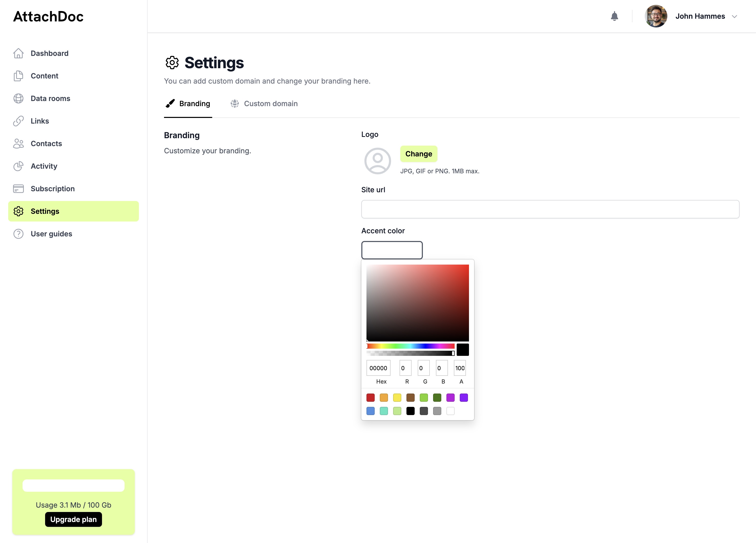756x543 pixels.
Task: Click the Links chain icon
Action: tap(18, 121)
